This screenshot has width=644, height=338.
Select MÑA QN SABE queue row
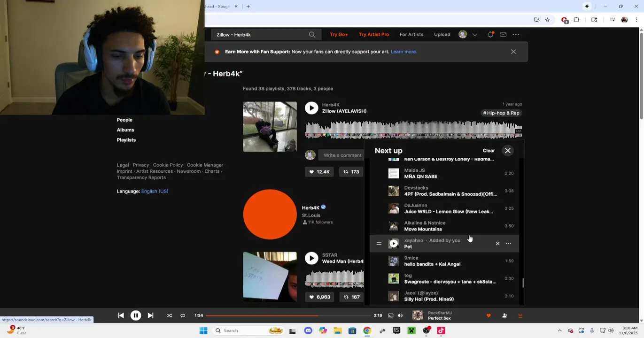coord(444,174)
